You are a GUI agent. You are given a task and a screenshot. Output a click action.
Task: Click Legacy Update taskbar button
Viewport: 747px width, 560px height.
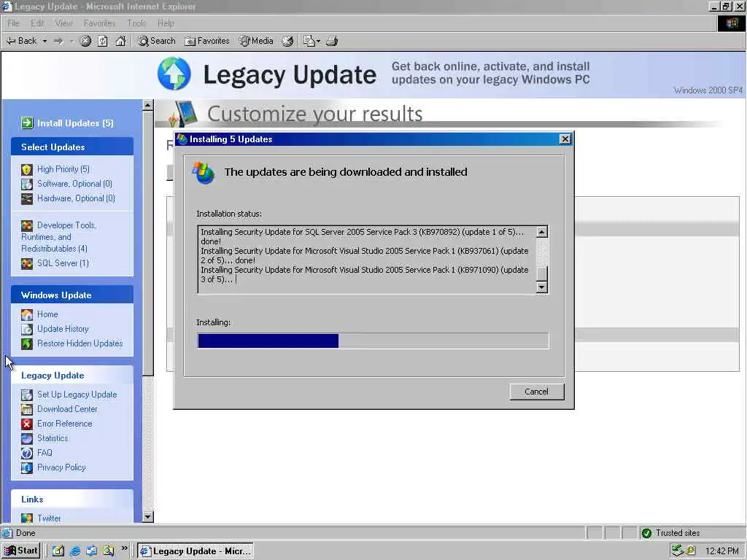(196, 551)
